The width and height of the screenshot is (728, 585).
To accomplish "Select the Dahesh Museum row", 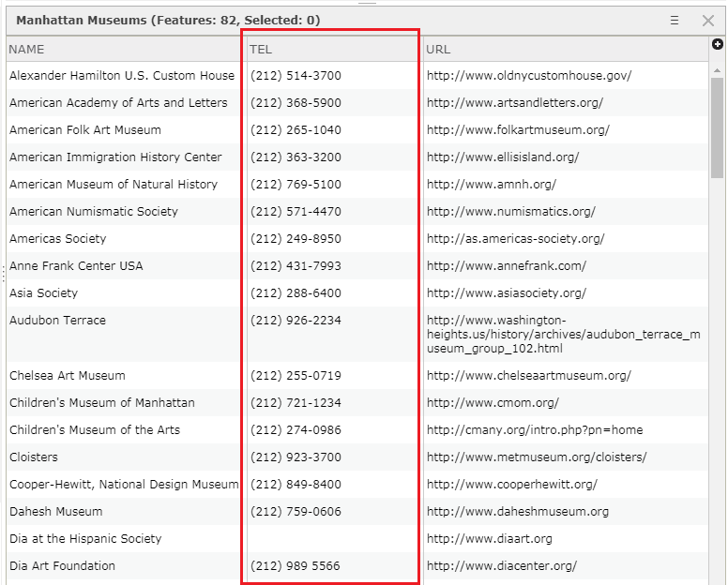I will pyautogui.click(x=56, y=512).
